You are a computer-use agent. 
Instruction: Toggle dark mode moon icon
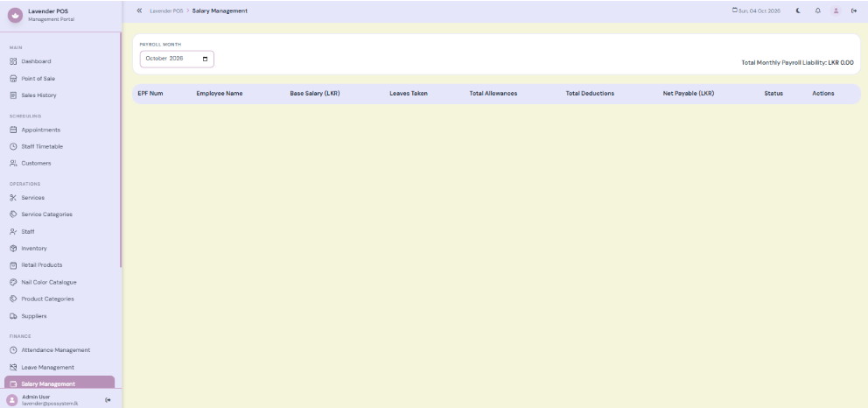point(798,11)
